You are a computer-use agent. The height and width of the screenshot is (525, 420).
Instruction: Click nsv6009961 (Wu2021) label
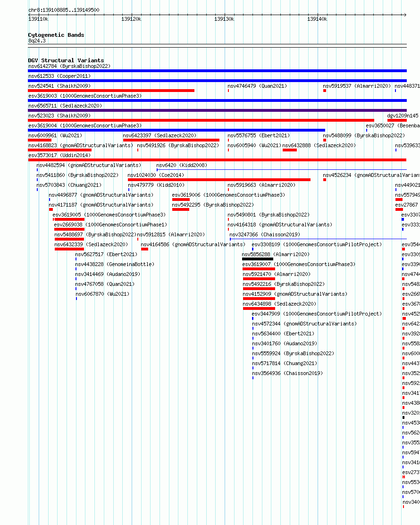click(55, 135)
